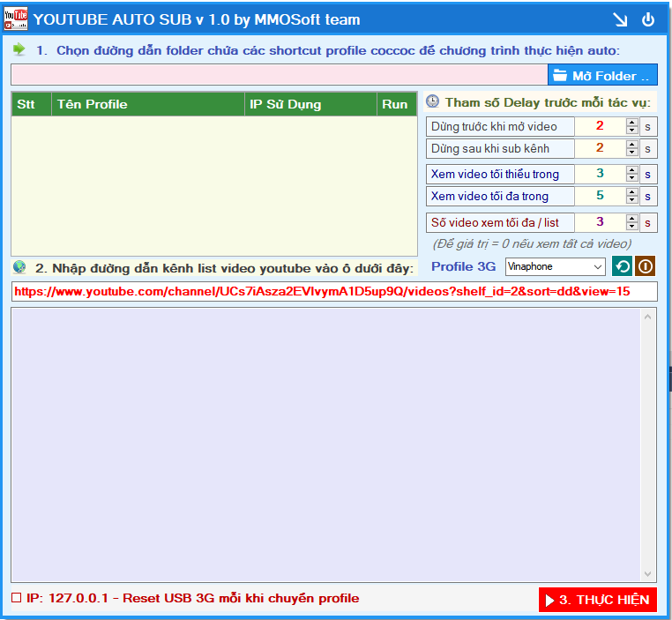The width and height of the screenshot is (672, 620).
Task: Click the 'Tên Profile' column header
Action: tap(147, 104)
